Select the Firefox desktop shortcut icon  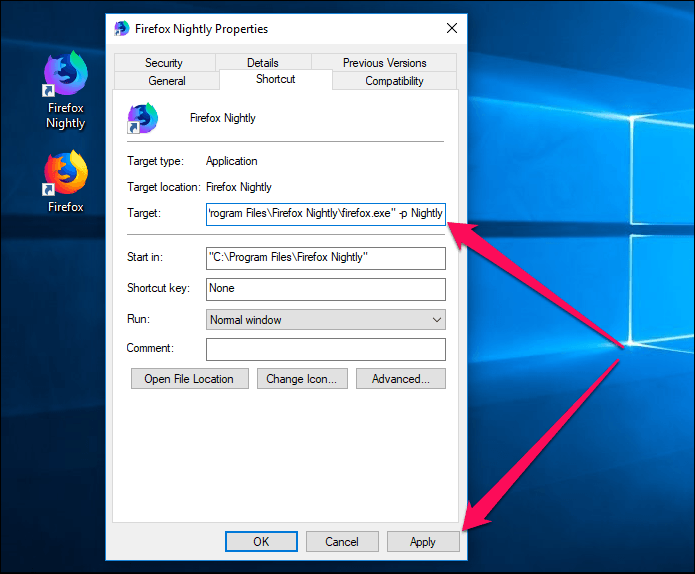66,173
